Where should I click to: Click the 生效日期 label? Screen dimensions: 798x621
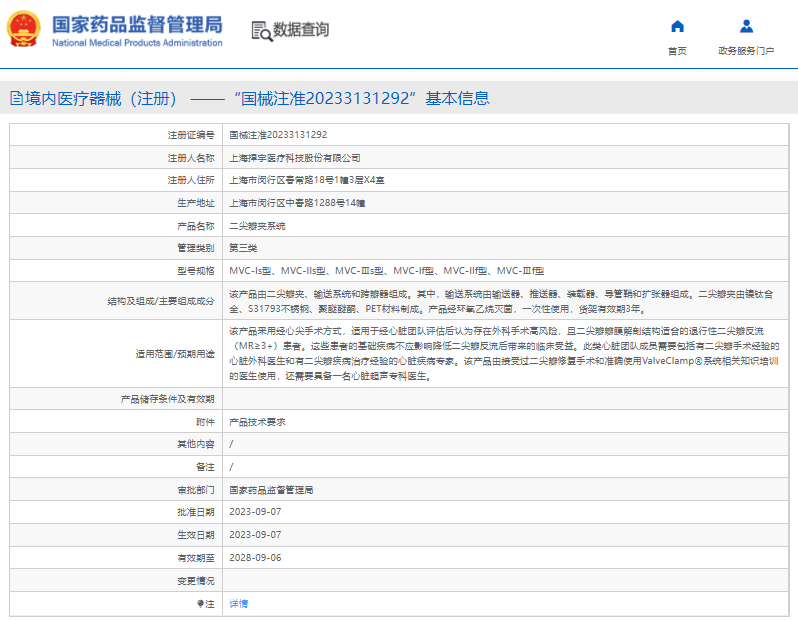[x=195, y=535]
